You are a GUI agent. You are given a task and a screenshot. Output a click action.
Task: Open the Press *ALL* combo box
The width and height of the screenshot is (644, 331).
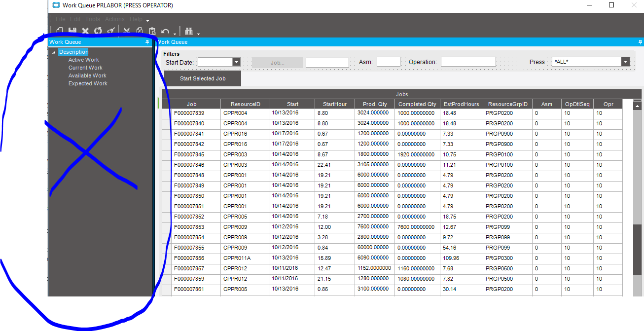(x=626, y=62)
